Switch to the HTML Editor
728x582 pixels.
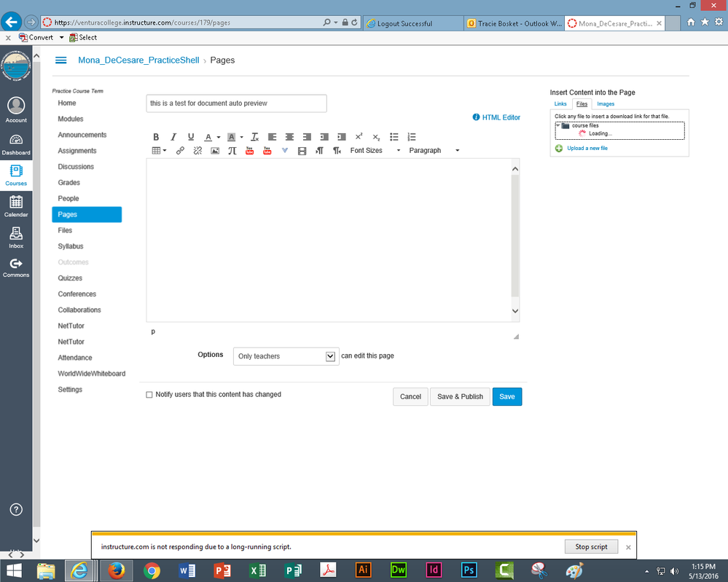pyautogui.click(x=501, y=117)
